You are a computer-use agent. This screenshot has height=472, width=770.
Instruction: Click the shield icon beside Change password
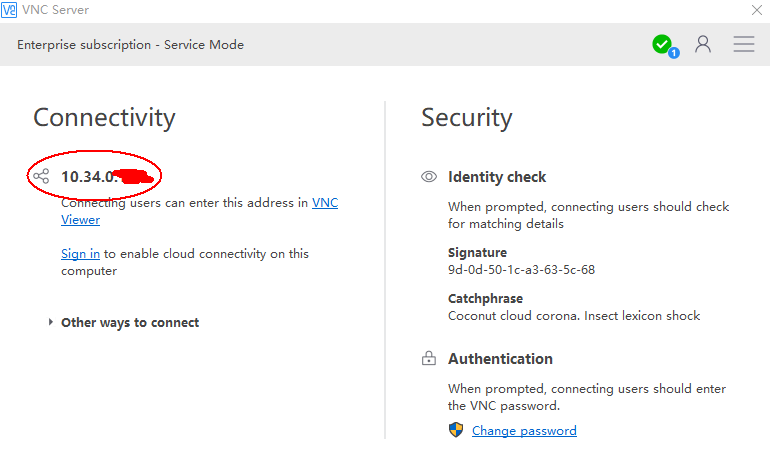[x=456, y=430]
